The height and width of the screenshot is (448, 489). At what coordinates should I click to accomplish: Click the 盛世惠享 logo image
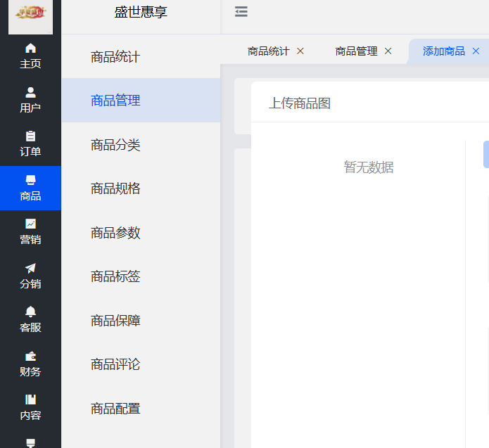[x=30, y=17]
